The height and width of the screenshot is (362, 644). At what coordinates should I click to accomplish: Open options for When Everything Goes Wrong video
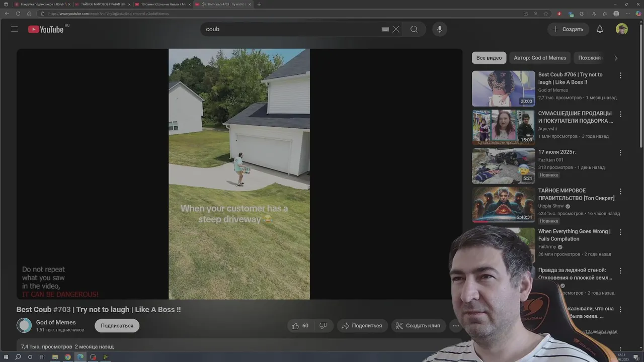[x=620, y=232]
